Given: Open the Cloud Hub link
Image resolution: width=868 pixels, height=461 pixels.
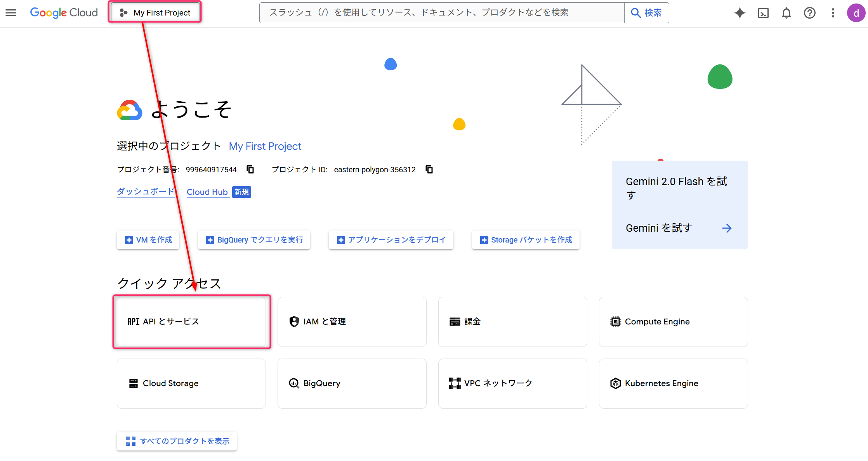Looking at the screenshot, I should click(207, 192).
